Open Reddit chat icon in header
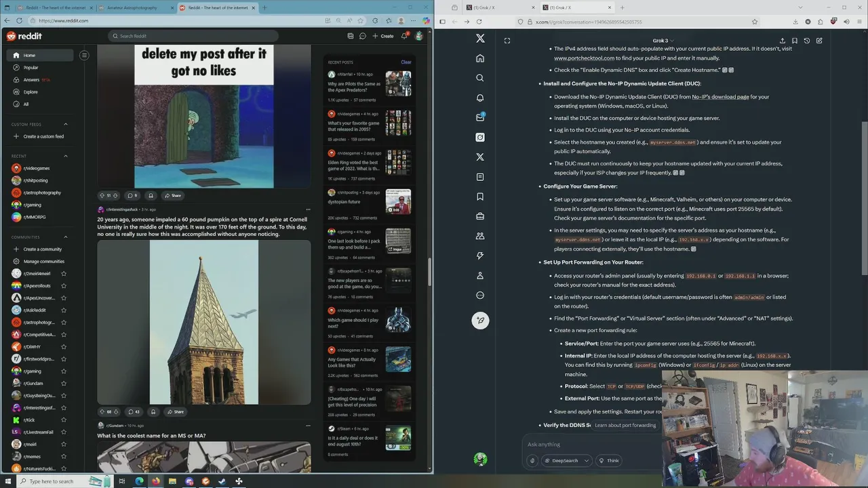This screenshot has height=488, width=868. coord(363,36)
